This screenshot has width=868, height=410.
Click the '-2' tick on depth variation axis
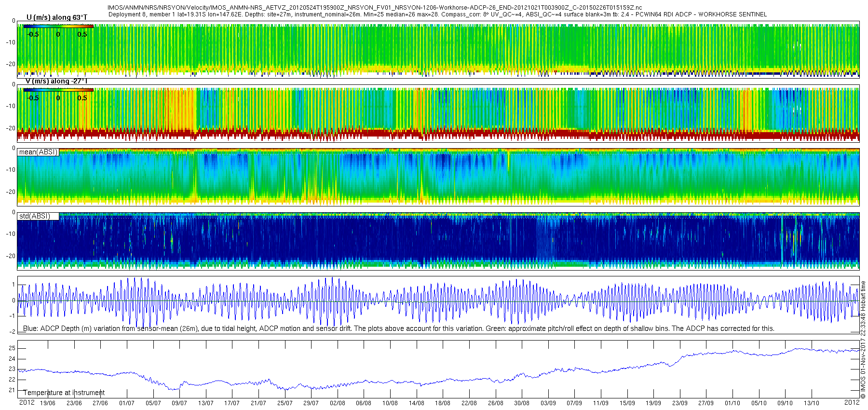[13, 332]
